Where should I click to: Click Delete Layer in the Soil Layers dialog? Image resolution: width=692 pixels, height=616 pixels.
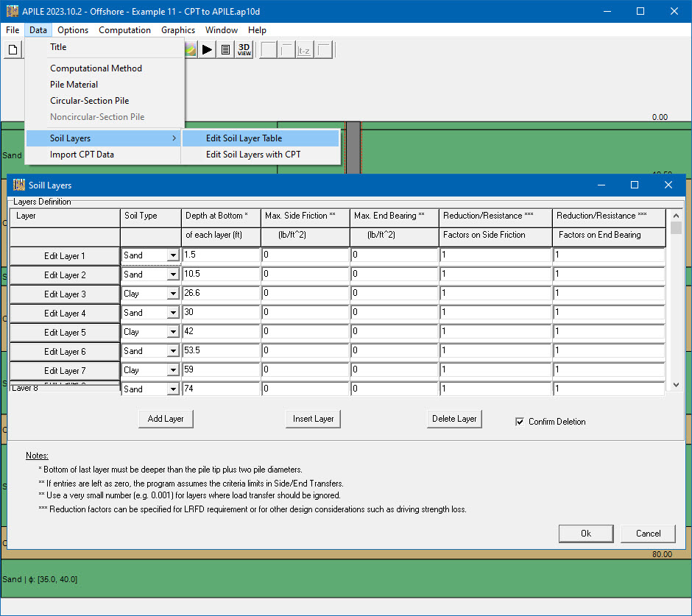pos(454,418)
